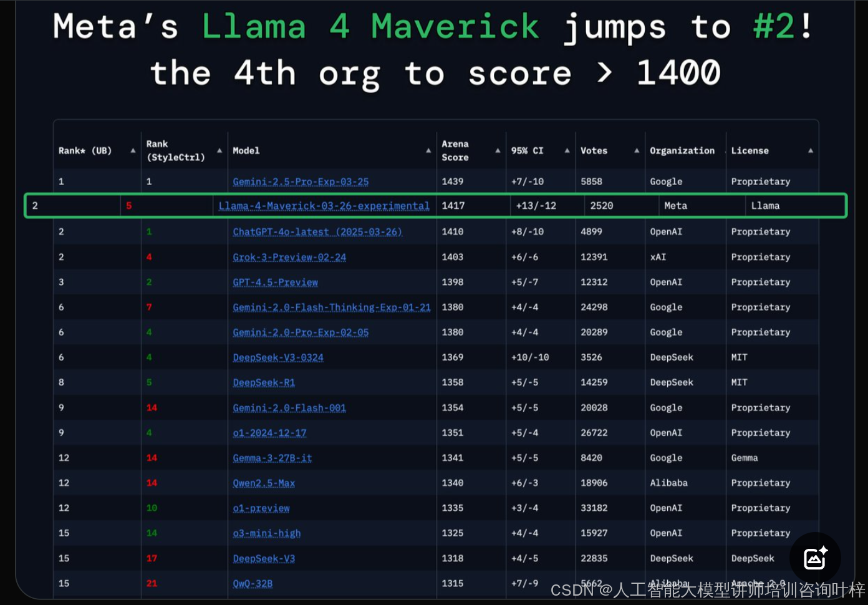This screenshot has height=605, width=868.
Task: Click the sort arrow on the Model column
Action: click(428, 150)
